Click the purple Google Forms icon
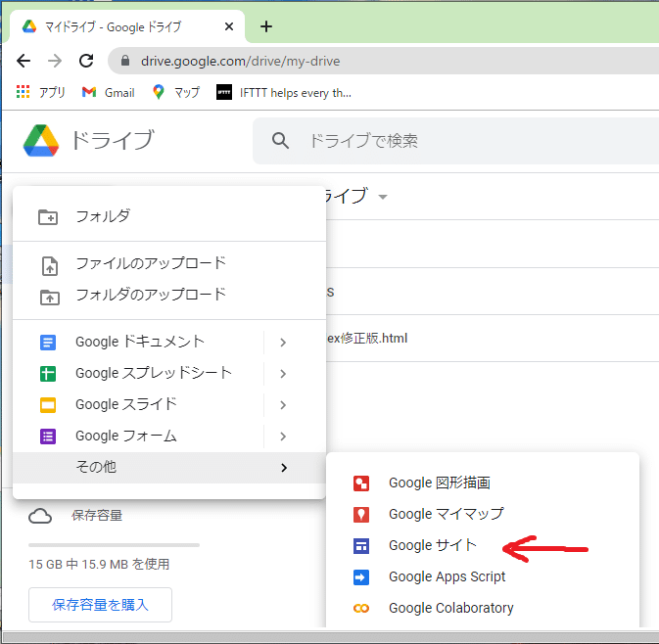This screenshot has width=659, height=644. click(48, 437)
